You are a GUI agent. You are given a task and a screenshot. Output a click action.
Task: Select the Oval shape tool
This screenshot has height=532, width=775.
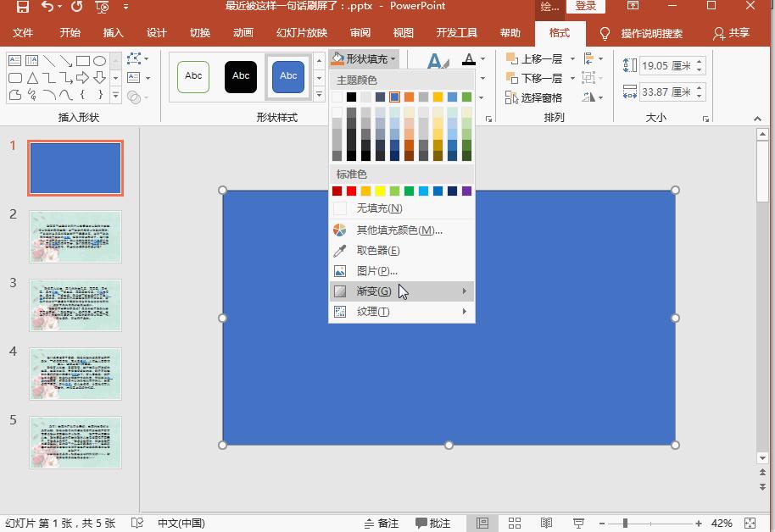coord(98,60)
